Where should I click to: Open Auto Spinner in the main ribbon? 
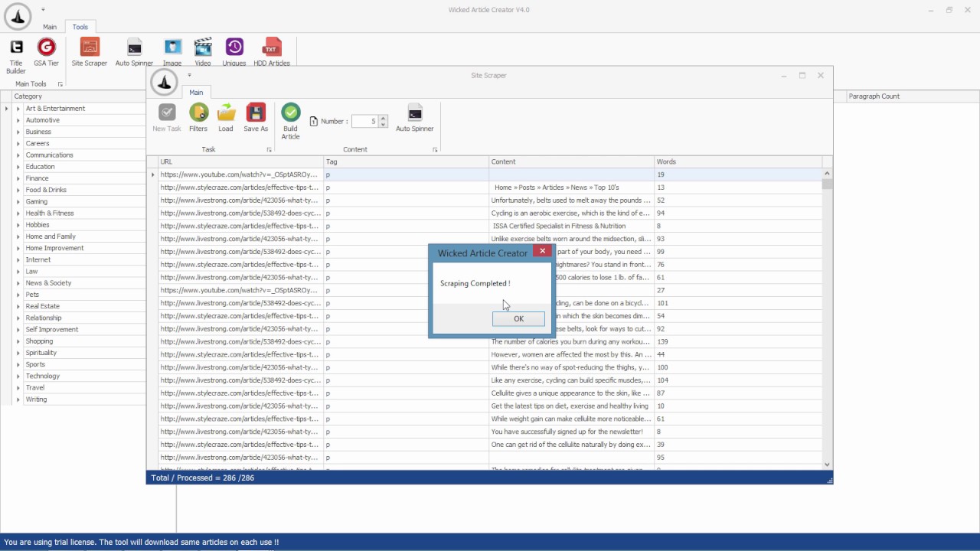[134, 53]
